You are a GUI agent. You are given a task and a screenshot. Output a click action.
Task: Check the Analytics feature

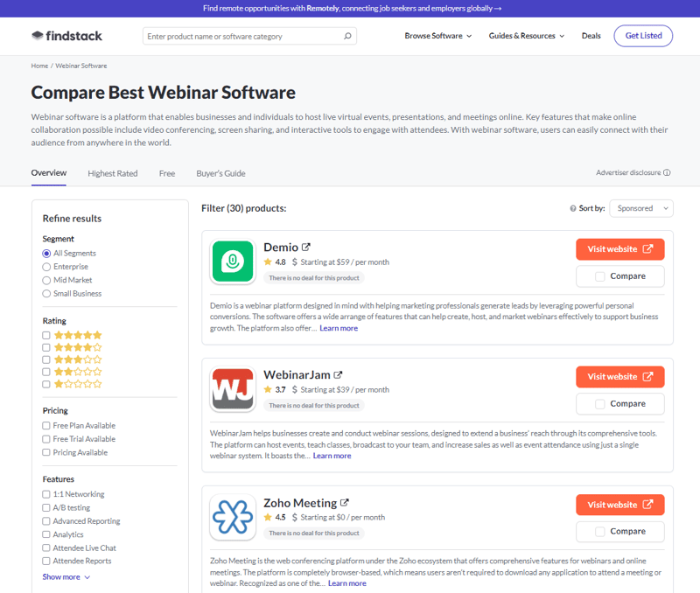point(46,534)
